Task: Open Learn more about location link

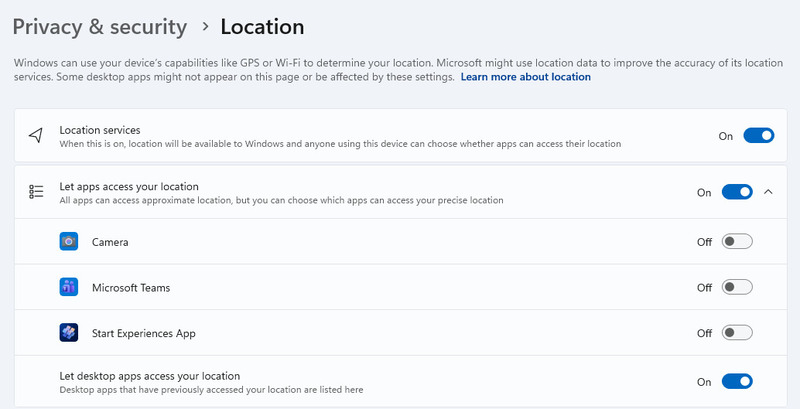Action: pyautogui.click(x=525, y=77)
